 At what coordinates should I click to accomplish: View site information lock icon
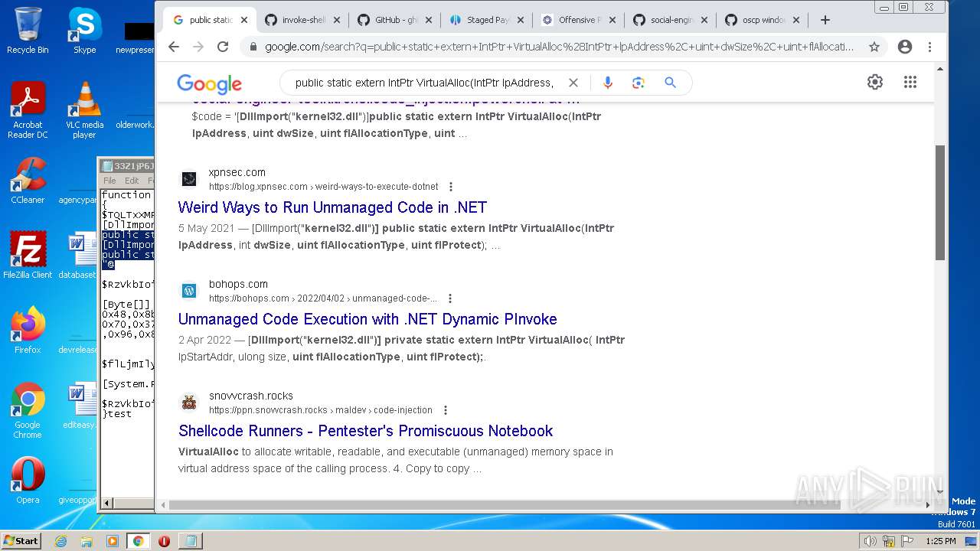253,47
